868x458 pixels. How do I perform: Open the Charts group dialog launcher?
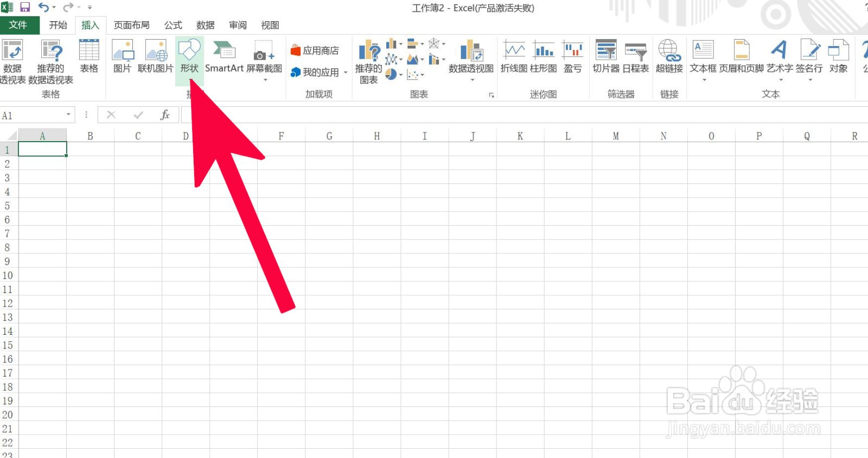[492, 95]
